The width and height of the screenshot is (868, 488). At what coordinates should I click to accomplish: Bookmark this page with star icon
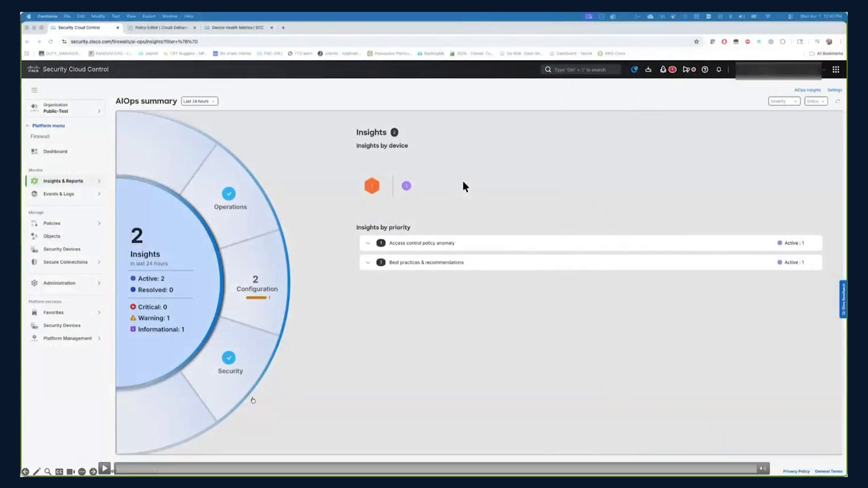tap(696, 42)
